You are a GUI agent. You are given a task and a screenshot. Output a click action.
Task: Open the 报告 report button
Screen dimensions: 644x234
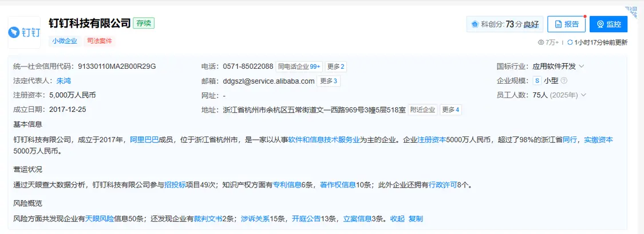(x=566, y=24)
